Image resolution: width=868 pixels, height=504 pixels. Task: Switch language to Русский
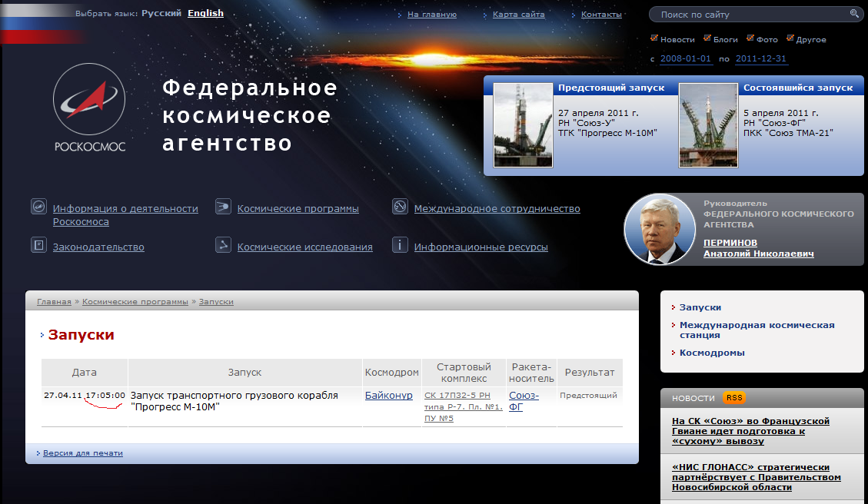(161, 13)
